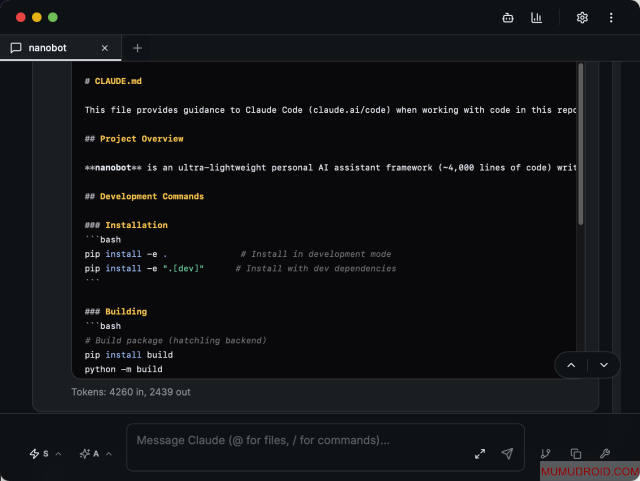Open the wrench tools icon at bottom right

coord(604,454)
